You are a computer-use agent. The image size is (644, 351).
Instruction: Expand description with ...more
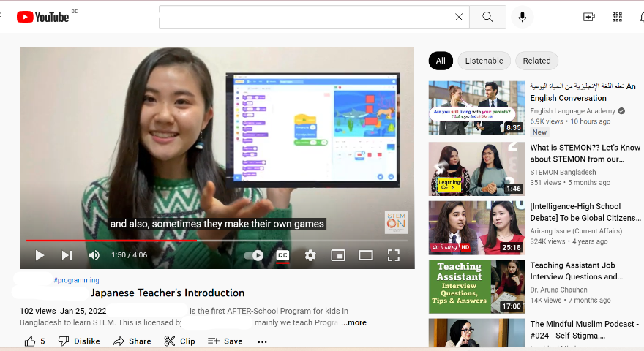(x=353, y=322)
